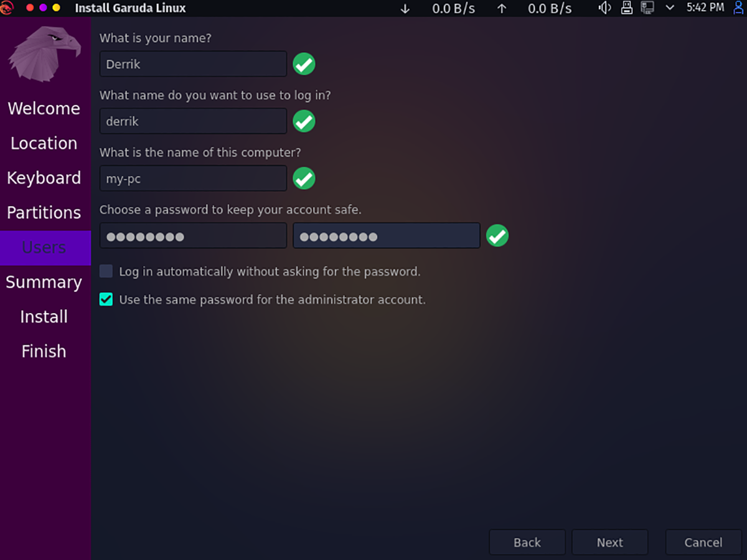Select the Partitions step in sidebar

tap(44, 213)
